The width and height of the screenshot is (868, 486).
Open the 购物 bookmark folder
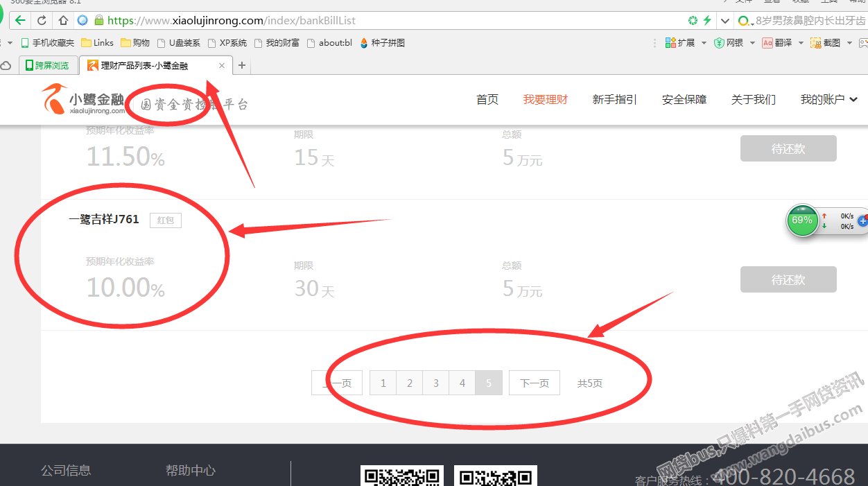tap(135, 43)
